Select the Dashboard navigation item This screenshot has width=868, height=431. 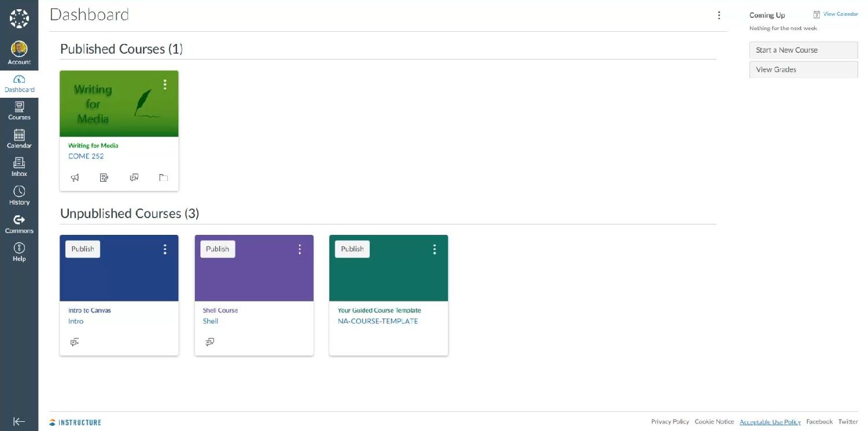[19, 83]
